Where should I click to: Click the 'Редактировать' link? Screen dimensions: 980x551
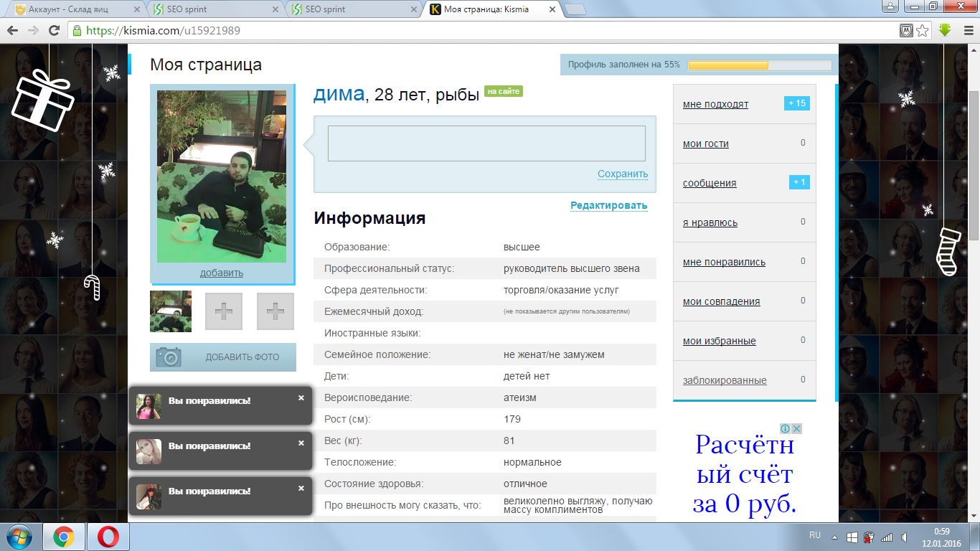coord(609,205)
